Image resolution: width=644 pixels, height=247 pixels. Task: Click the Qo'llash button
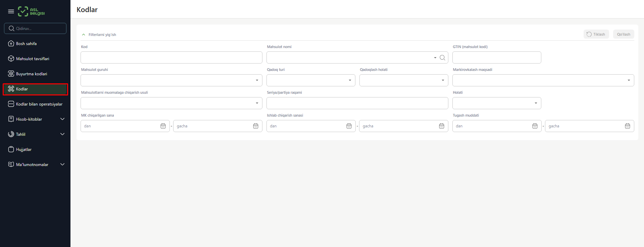623,34
